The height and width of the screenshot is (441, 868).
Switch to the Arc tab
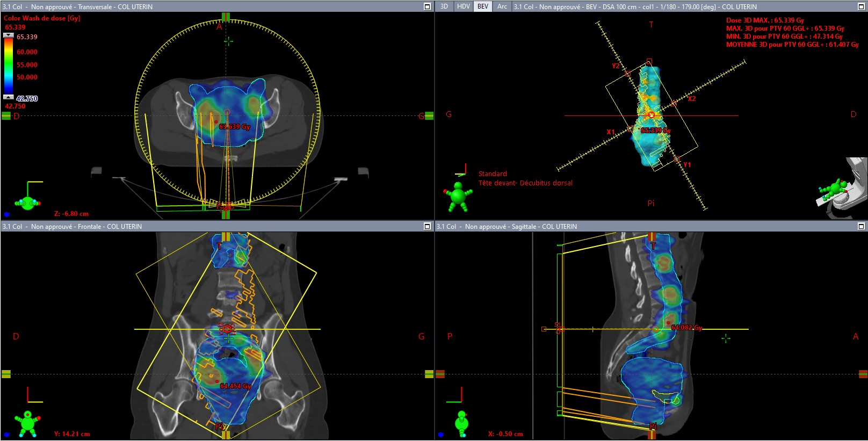coord(502,6)
